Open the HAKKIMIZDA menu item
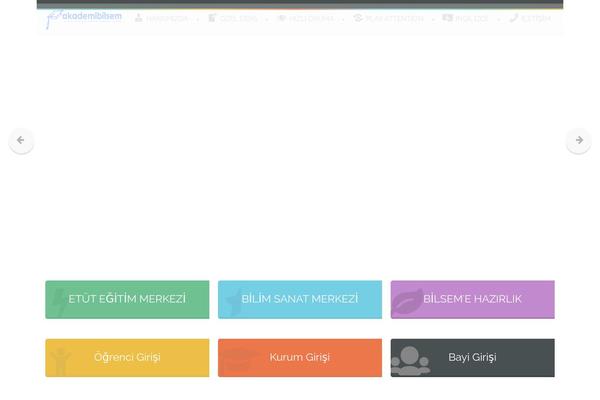 pyautogui.click(x=161, y=18)
